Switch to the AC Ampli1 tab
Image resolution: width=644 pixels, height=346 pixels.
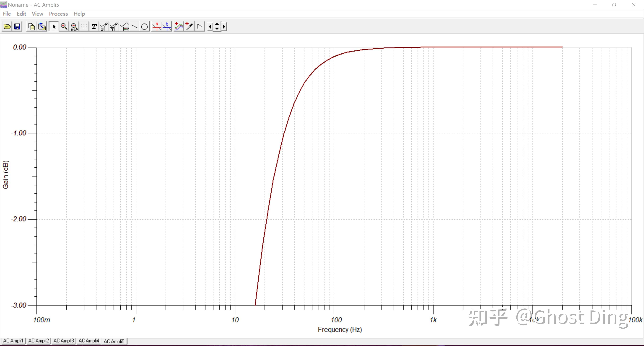(x=13, y=340)
